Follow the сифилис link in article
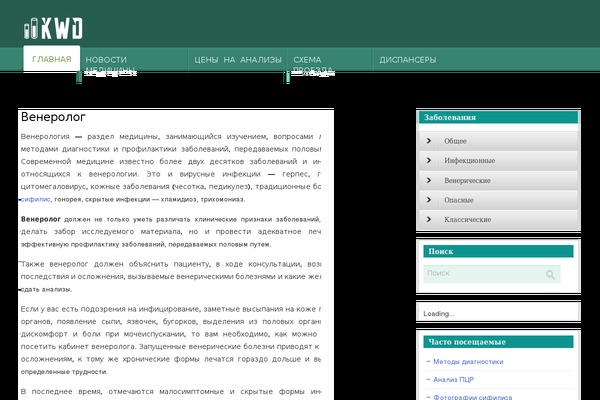600x400 pixels. pos(36,199)
